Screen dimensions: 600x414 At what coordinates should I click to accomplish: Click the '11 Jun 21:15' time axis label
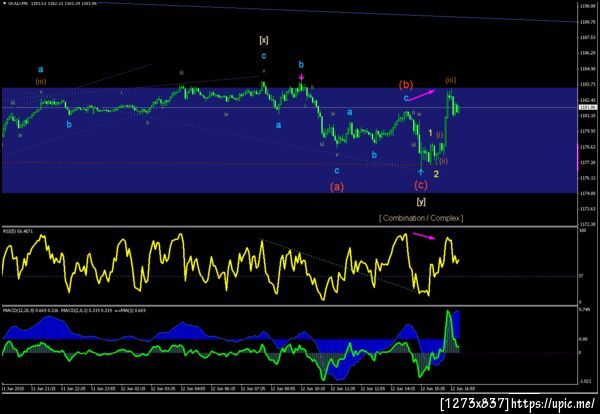[x=43, y=388]
